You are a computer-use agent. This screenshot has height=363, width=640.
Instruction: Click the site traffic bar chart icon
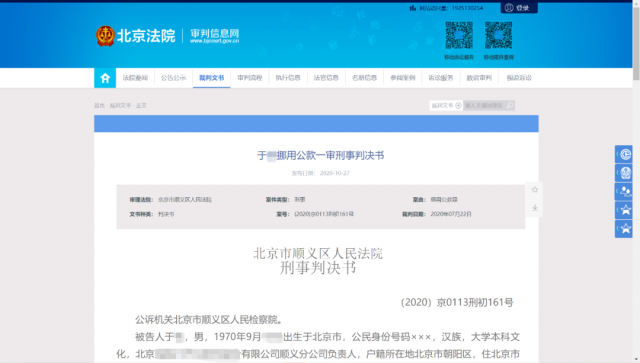click(413, 8)
